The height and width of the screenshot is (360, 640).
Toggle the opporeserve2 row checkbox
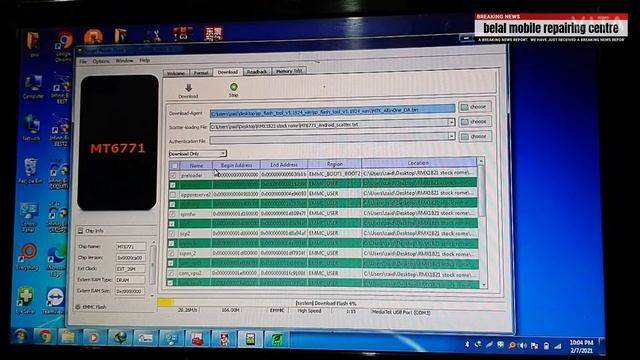tap(173, 195)
